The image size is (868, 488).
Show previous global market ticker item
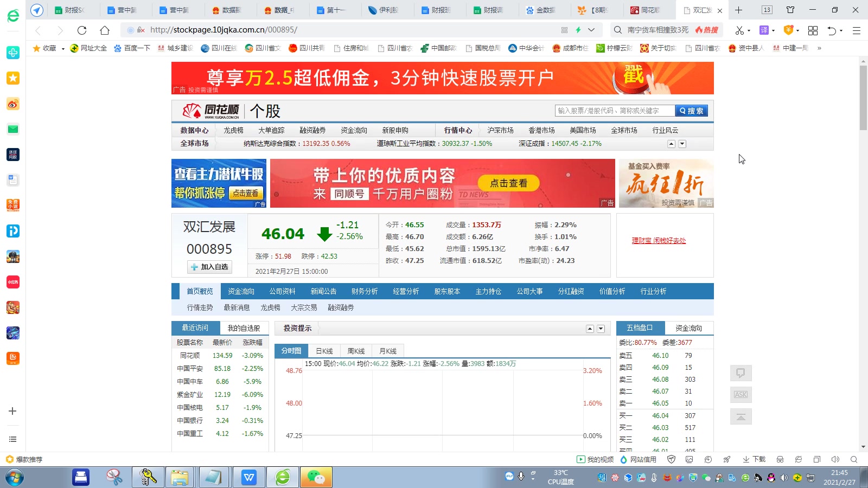[671, 144]
